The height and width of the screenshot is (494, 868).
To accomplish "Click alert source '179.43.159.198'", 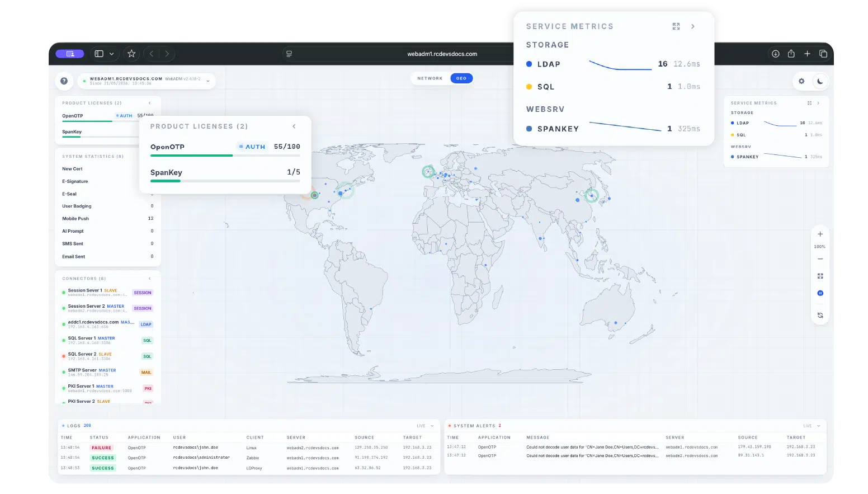I will coord(754,447).
